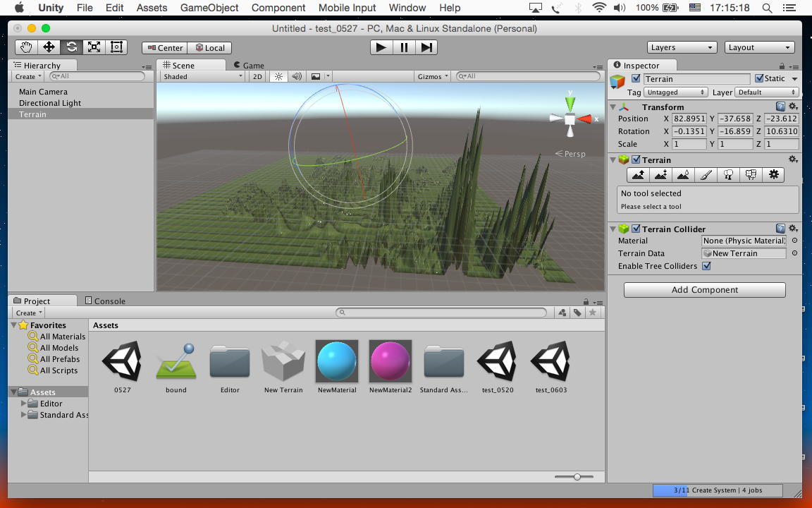Open Transform component help icon
The width and height of the screenshot is (812, 508).
[x=780, y=107]
